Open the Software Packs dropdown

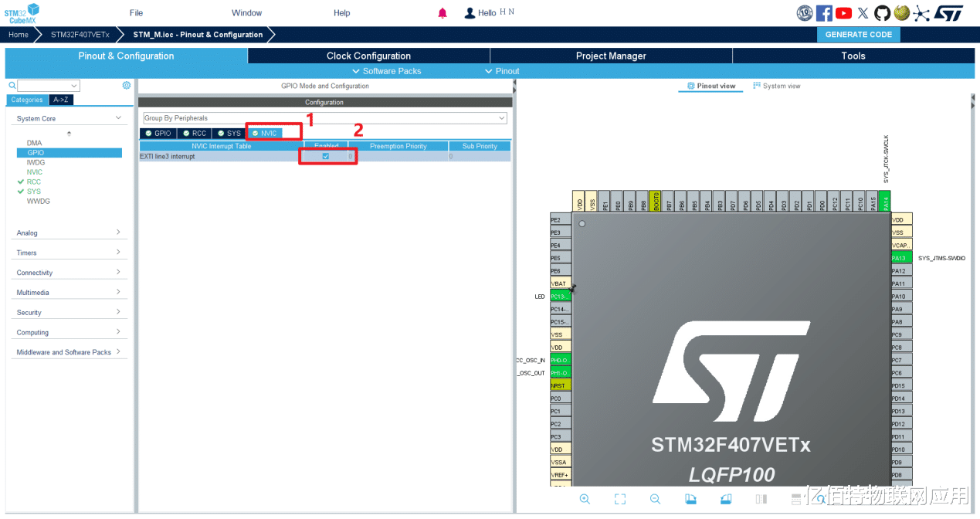coord(387,71)
